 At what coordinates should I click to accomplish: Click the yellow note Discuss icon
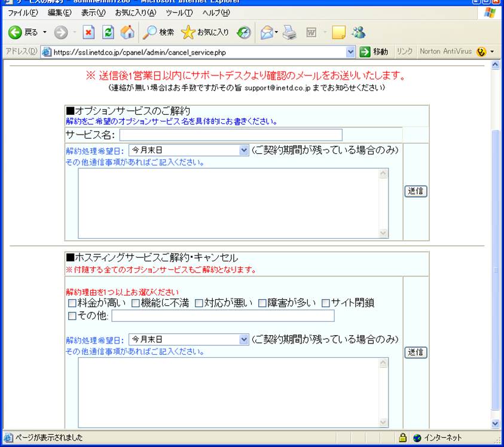tap(338, 32)
